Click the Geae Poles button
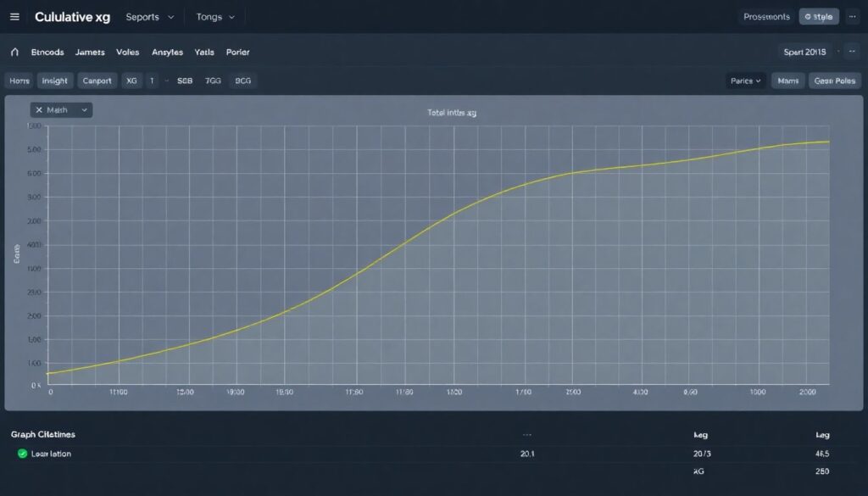Viewport: 868px width, 496px height. pyautogui.click(x=834, y=81)
